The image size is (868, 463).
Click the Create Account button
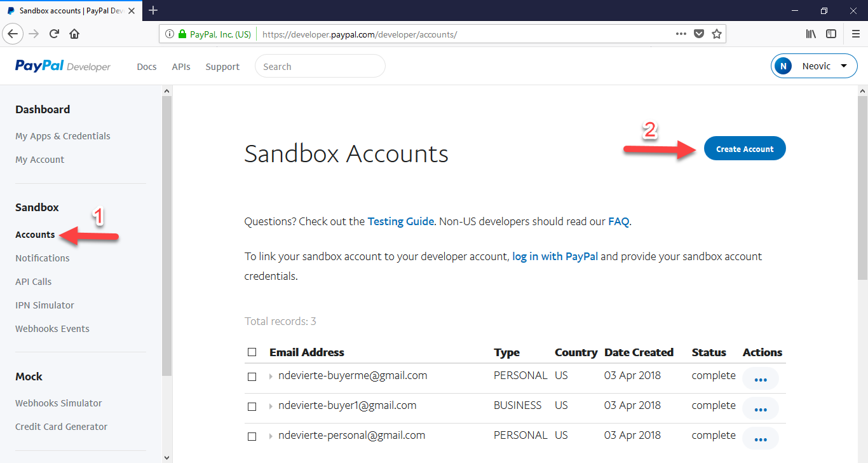(x=745, y=149)
